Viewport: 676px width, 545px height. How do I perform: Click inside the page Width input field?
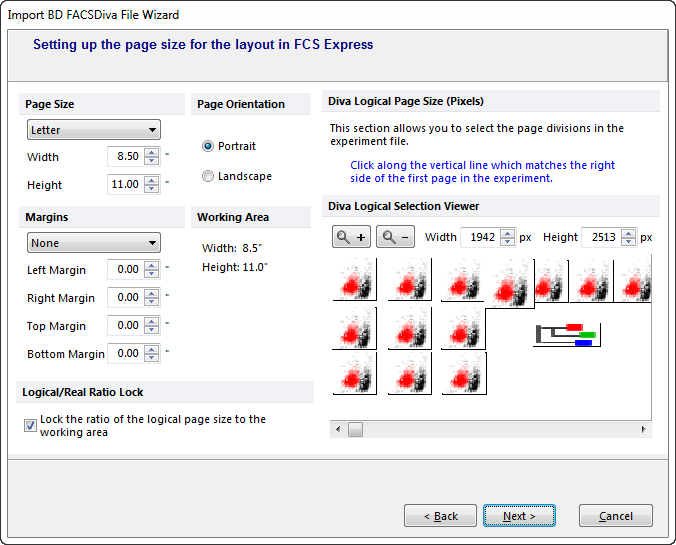click(125, 157)
